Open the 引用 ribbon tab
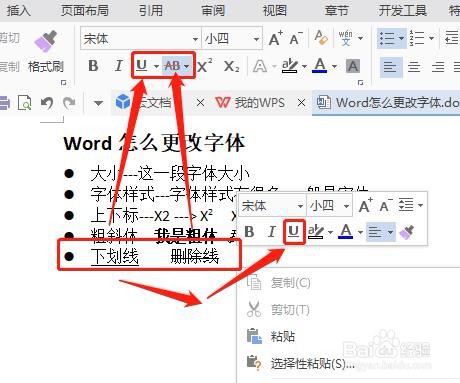This screenshot has width=460, height=383. point(151,10)
